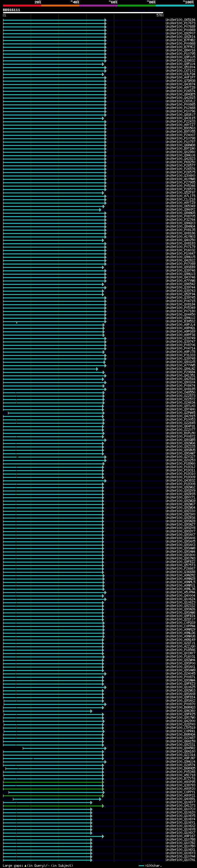
Task: Select the UniRef100_P29684 label
Action: coord(180,372)
